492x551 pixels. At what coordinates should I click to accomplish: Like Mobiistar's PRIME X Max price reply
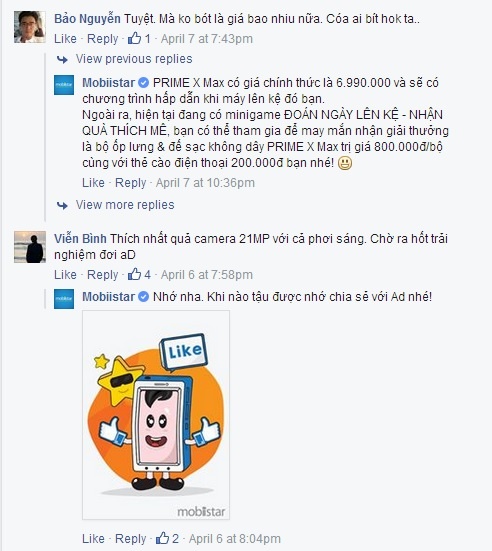click(x=93, y=183)
